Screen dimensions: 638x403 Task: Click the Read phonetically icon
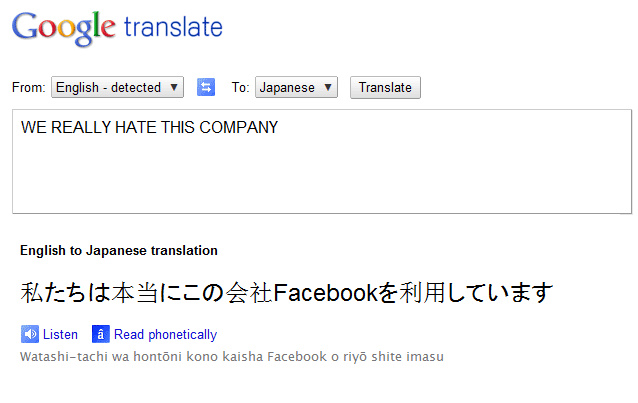click(100, 334)
